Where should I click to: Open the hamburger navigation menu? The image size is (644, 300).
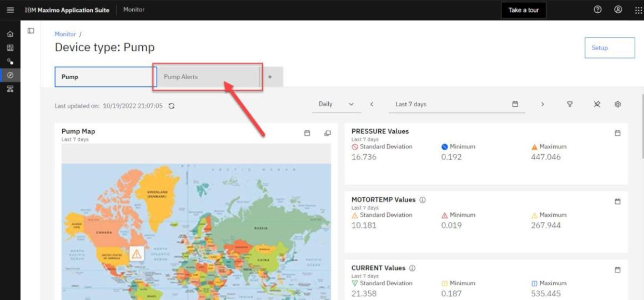pos(10,10)
